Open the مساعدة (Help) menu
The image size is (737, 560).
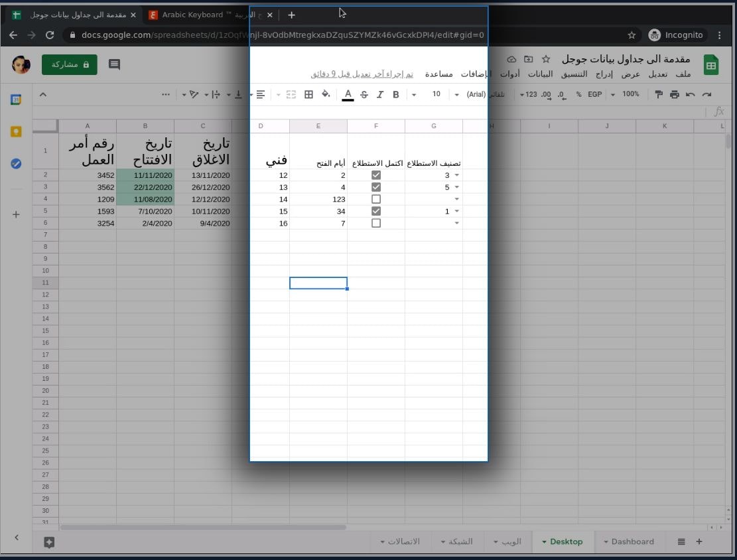[438, 74]
